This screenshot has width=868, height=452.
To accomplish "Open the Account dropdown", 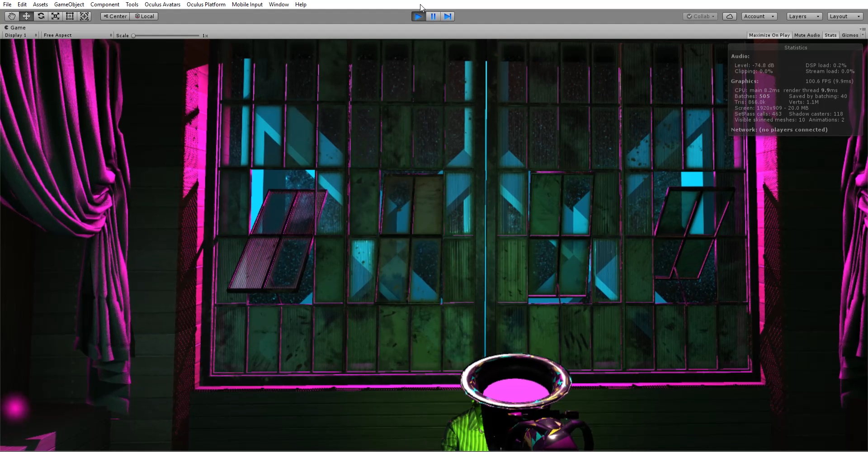I will pyautogui.click(x=759, y=16).
